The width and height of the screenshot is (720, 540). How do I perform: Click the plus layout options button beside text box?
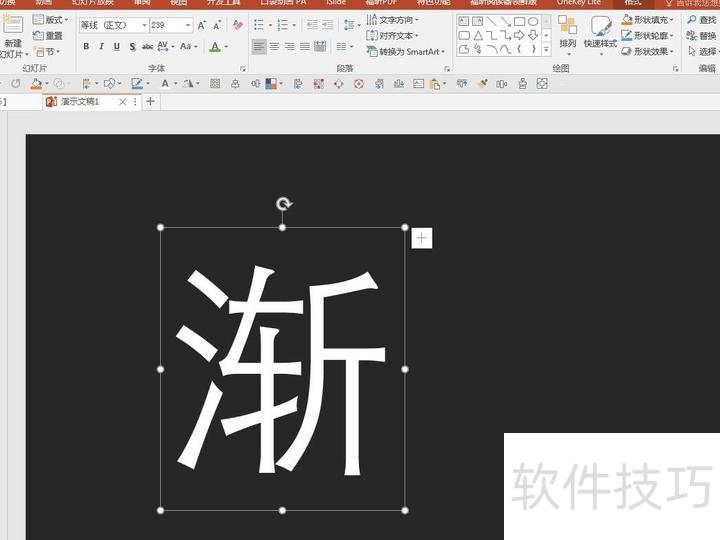[x=422, y=238]
